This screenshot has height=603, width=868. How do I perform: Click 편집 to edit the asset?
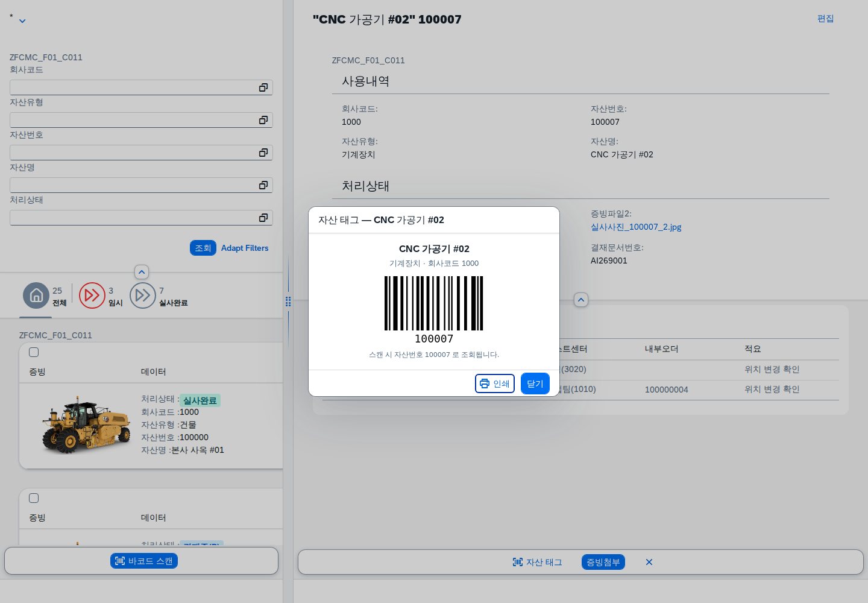click(826, 19)
